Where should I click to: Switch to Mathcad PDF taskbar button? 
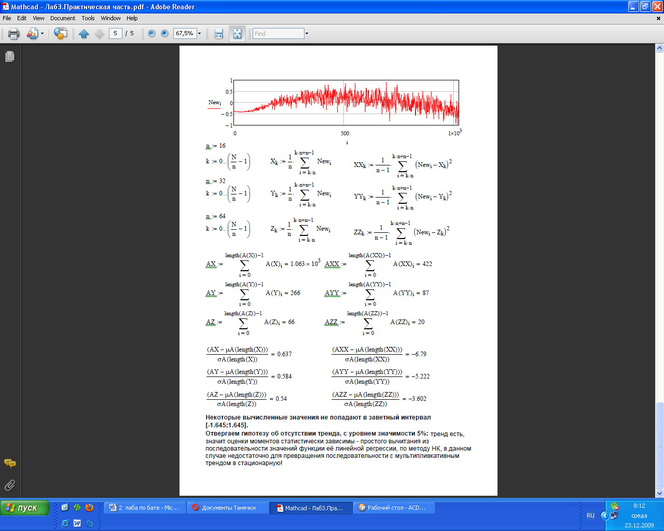point(312,508)
